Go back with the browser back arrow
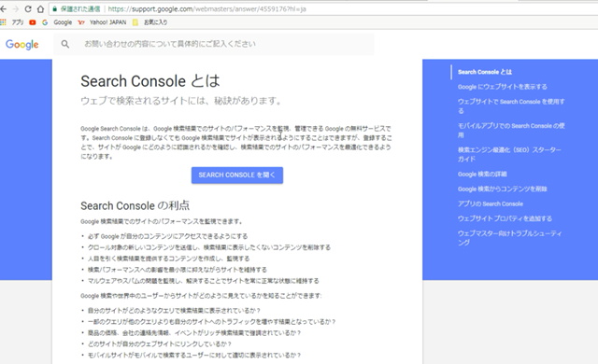Viewport: 598px width, 364px height. tap(3, 8)
